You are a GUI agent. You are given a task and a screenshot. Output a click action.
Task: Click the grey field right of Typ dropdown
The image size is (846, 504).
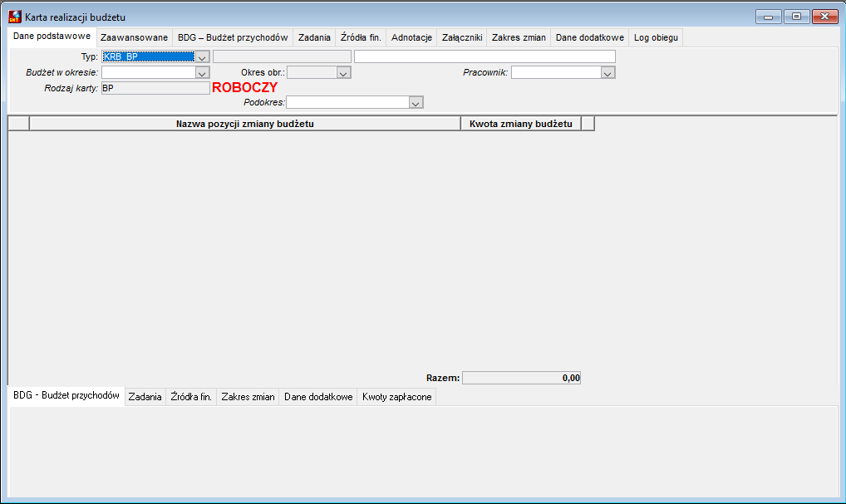pyautogui.click(x=283, y=56)
